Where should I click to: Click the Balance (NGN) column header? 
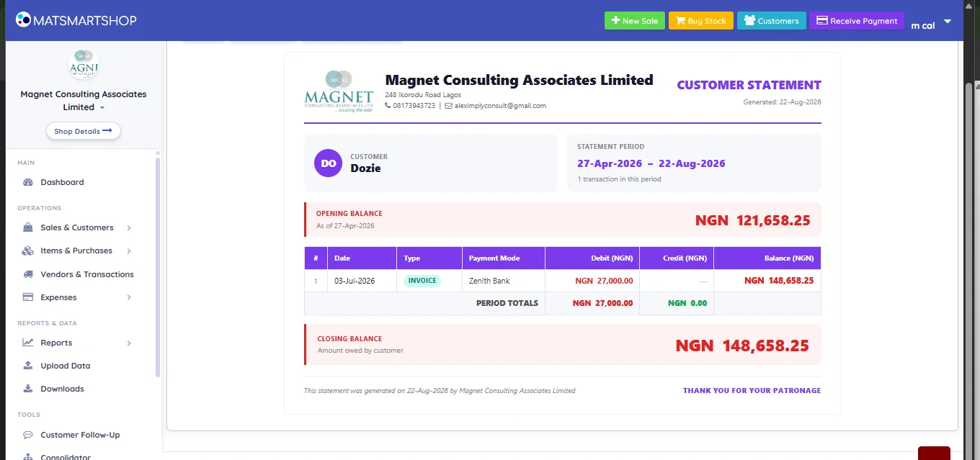coord(767,258)
